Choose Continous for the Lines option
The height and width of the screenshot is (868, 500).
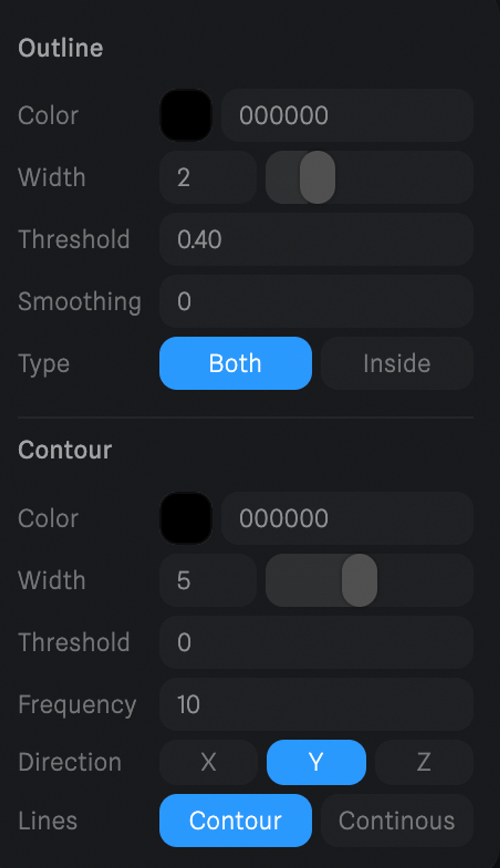pyautogui.click(x=397, y=820)
